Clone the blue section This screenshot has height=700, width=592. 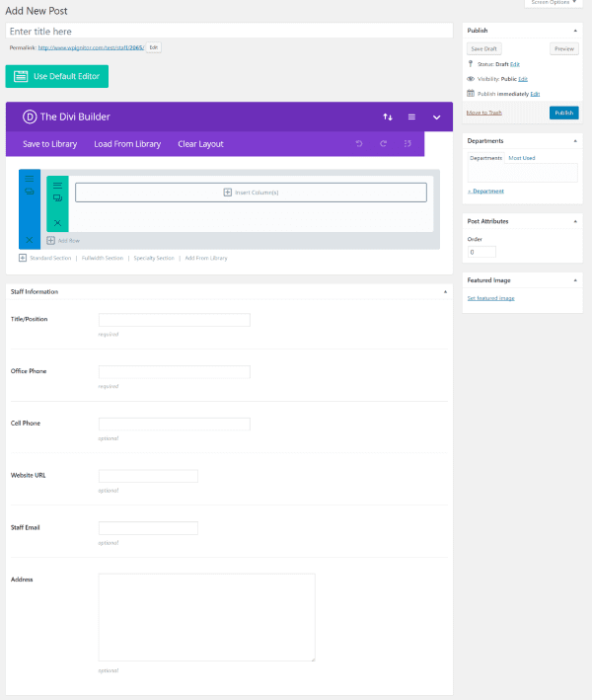(x=30, y=192)
